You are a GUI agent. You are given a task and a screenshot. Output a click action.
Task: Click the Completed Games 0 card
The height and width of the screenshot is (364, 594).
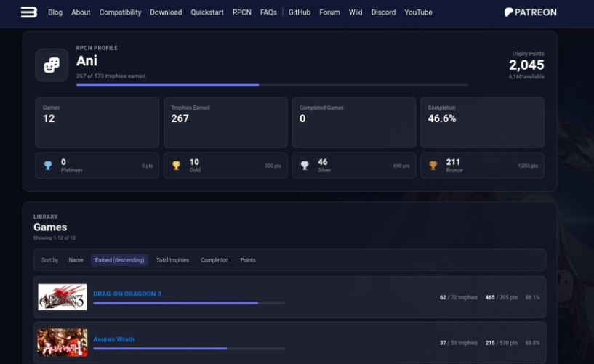click(x=354, y=122)
